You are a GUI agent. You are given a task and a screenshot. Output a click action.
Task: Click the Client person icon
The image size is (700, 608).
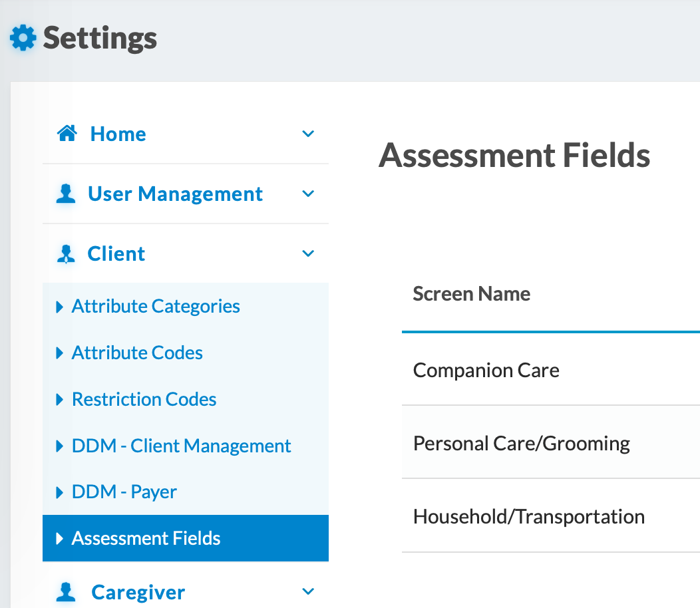(66, 254)
